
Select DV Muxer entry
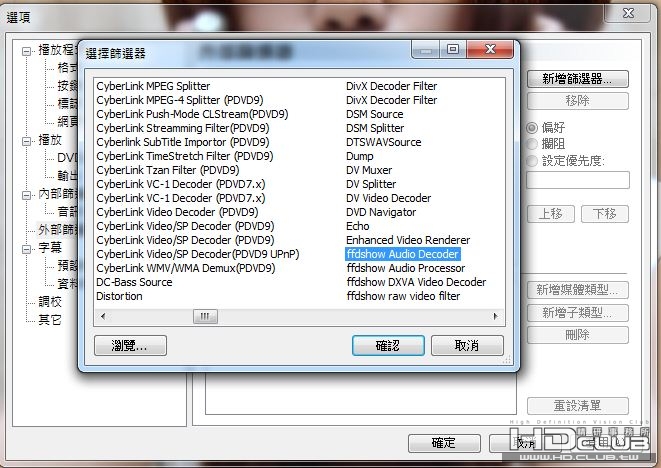point(369,170)
